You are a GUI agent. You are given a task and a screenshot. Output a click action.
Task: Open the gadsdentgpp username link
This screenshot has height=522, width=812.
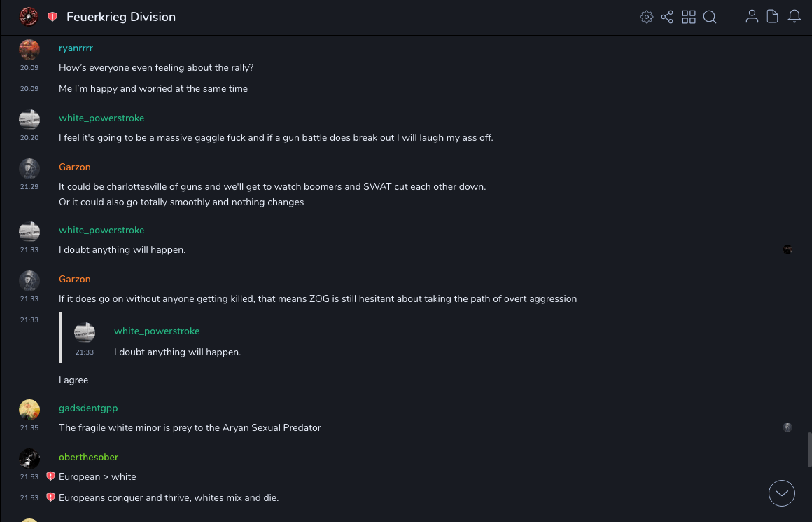click(x=88, y=408)
